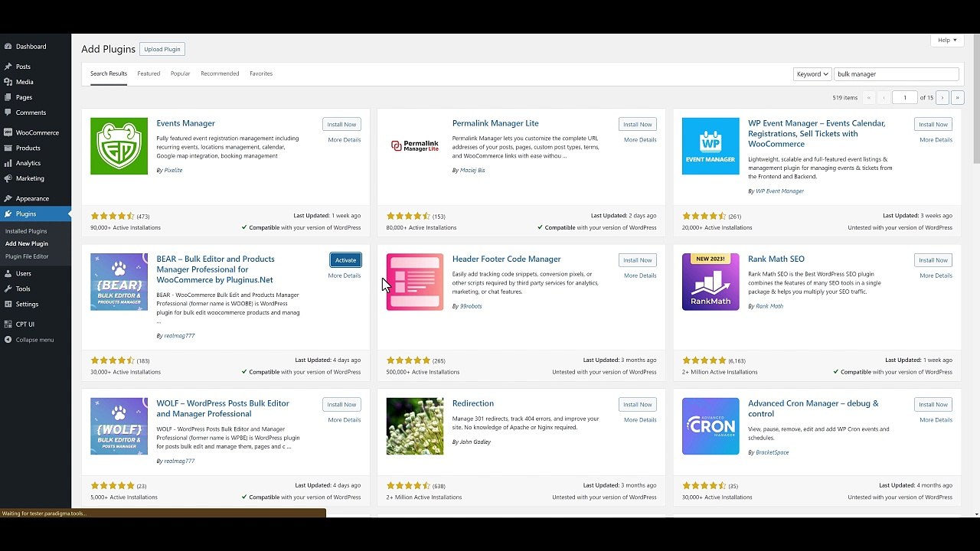Install the Redirection plugin

coord(638,404)
